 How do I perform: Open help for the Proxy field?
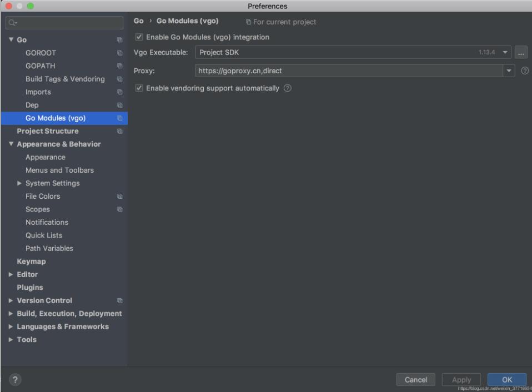click(525, 71)
